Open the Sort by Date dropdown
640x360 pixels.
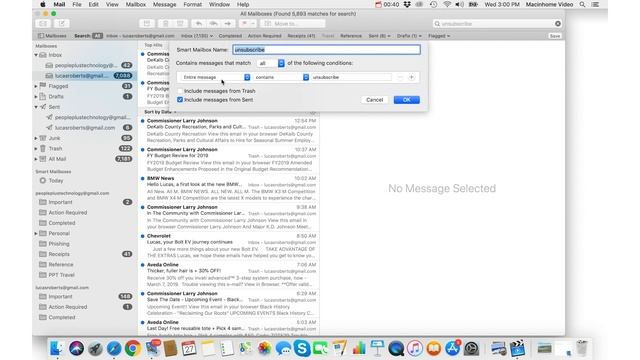[x=160, y=112]
